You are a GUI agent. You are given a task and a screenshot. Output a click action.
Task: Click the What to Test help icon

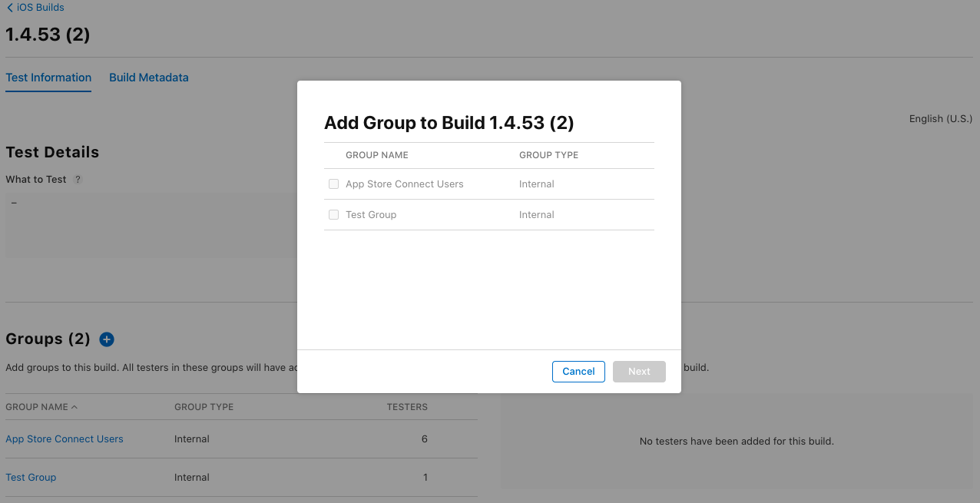pos(78,180)
